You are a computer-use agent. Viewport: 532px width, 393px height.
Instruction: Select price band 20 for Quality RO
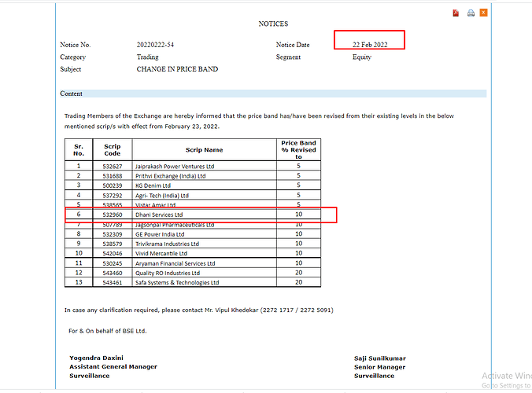point(298,273)
